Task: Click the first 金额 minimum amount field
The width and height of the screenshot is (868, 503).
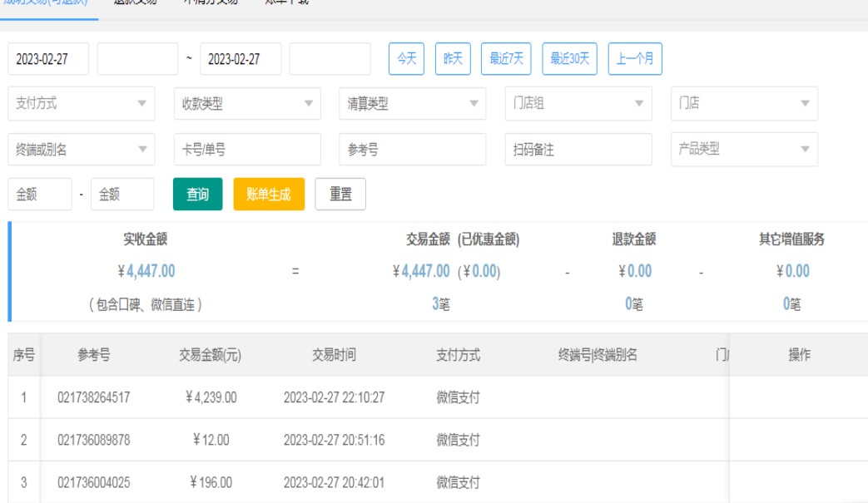Action: coord(39,195)
